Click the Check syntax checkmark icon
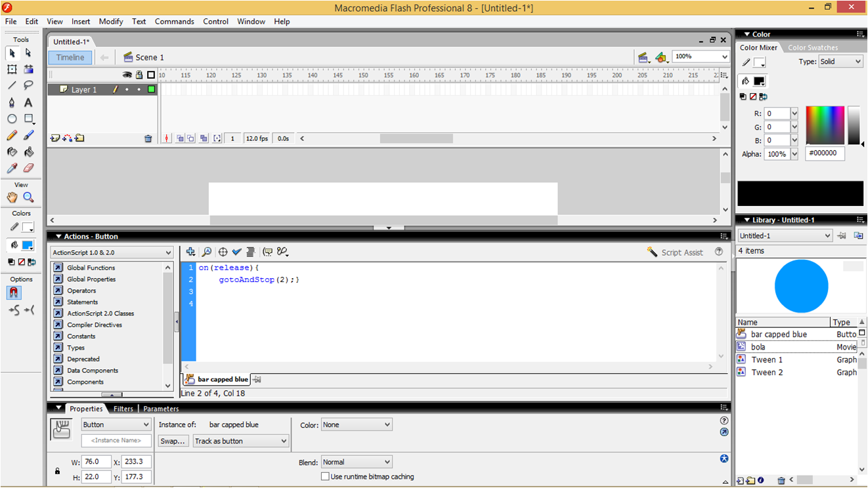The height and width of the screenshot is (488, 868). [236, 252]
